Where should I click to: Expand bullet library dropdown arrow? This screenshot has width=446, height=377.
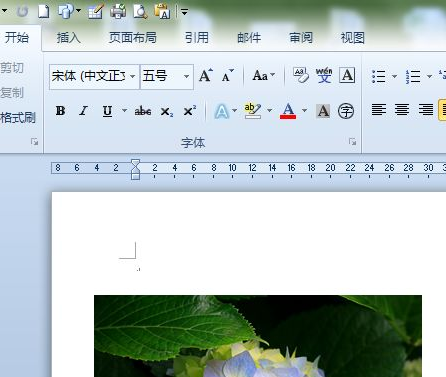point(394,76)
